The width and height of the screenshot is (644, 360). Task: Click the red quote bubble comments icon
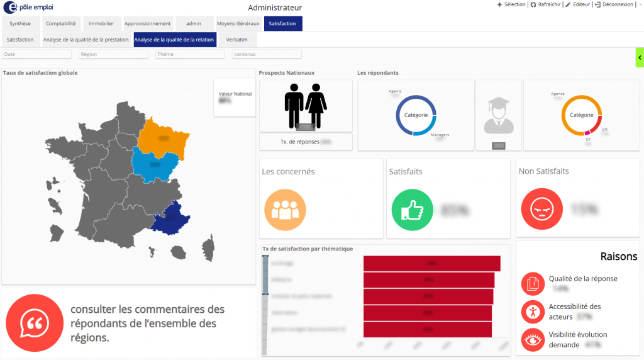pyautogui.click(x=35, y=323)
